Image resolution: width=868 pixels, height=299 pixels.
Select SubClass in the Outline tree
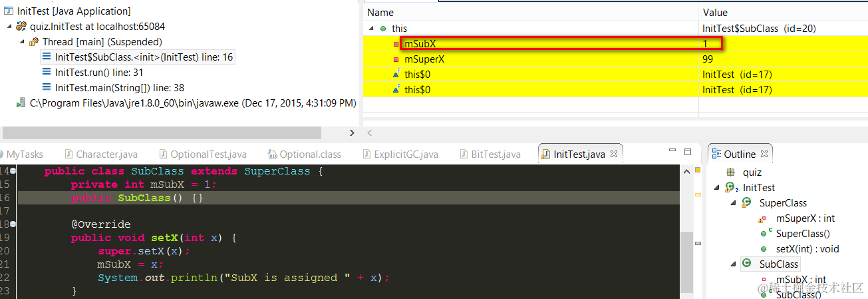pyautogui.click(x=779, y=264)
